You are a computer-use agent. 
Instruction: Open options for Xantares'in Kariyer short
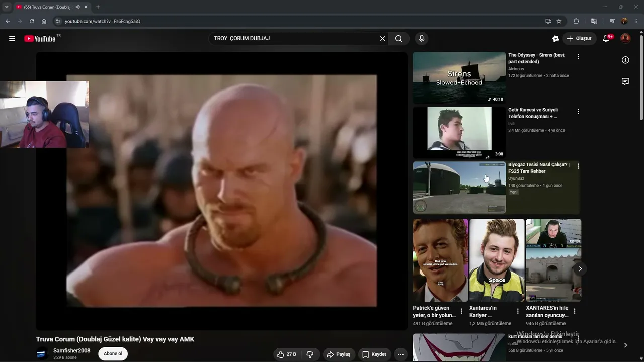[518, 311]
